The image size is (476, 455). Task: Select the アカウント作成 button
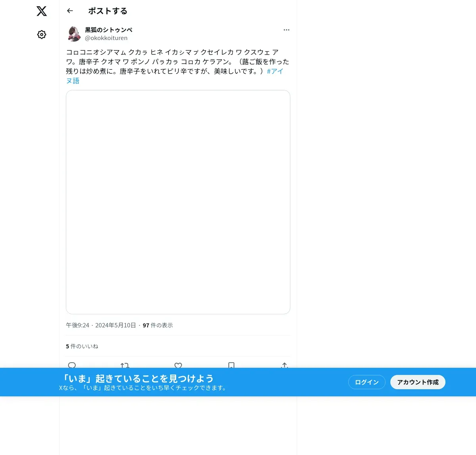418,382
